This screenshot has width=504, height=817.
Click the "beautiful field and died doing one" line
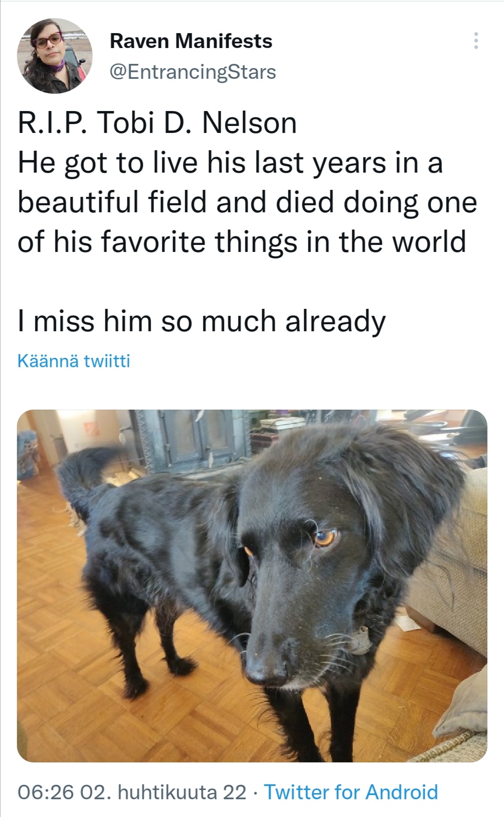point(247,203)
